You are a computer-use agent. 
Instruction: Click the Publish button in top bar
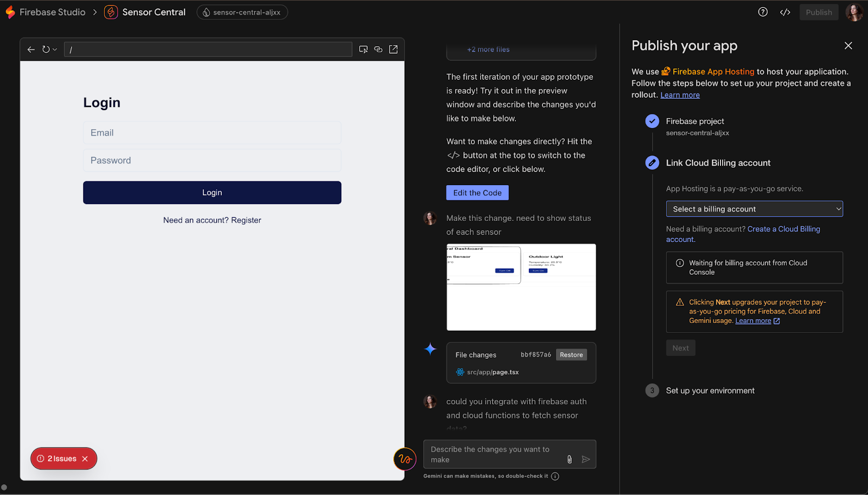click(x=819, y=12)
